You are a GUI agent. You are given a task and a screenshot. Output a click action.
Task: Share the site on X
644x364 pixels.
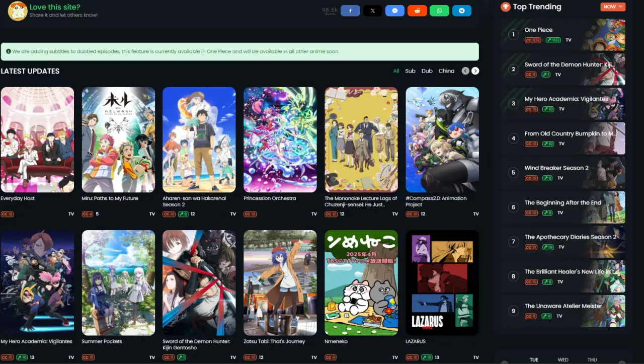372,11
